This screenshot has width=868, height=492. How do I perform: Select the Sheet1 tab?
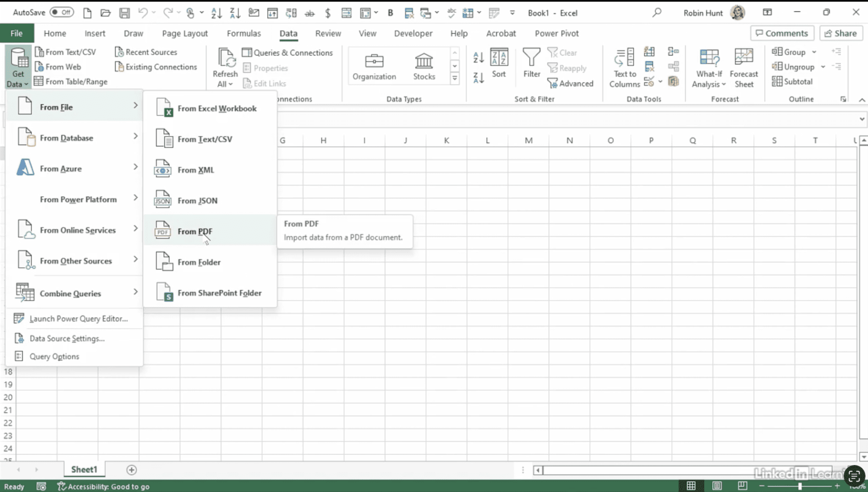coord(84,469)
